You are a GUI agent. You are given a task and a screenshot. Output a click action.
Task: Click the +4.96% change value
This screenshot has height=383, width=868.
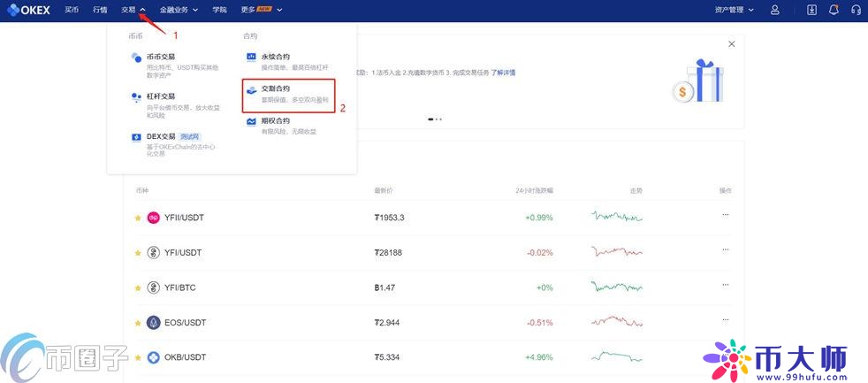point(539,357)
